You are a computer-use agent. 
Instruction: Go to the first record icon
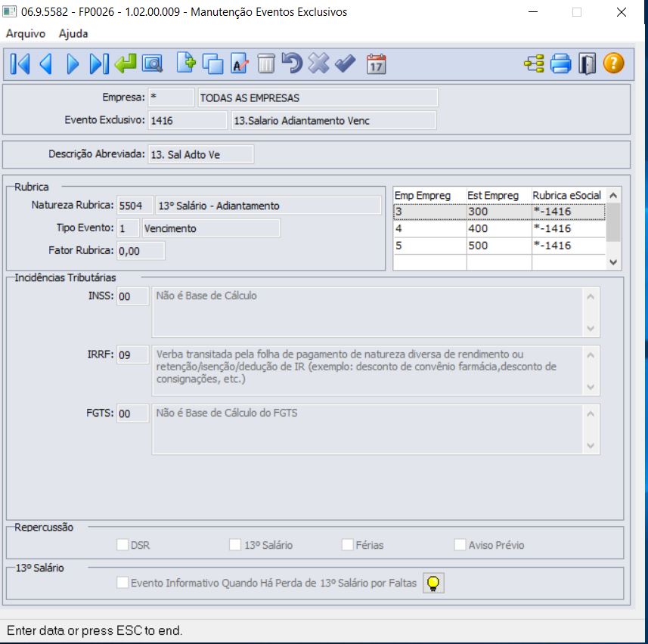click(20, 64)
